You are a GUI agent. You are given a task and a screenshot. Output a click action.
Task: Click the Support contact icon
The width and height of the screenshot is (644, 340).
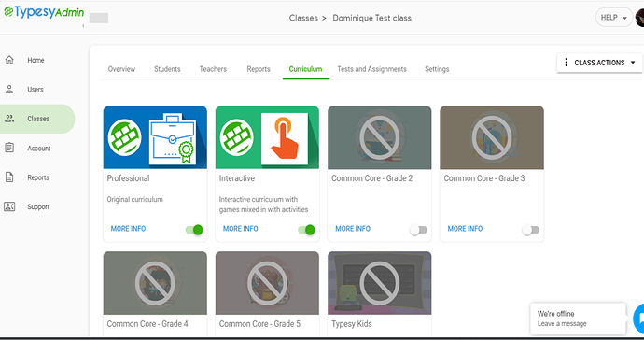(x=9, y=206)
